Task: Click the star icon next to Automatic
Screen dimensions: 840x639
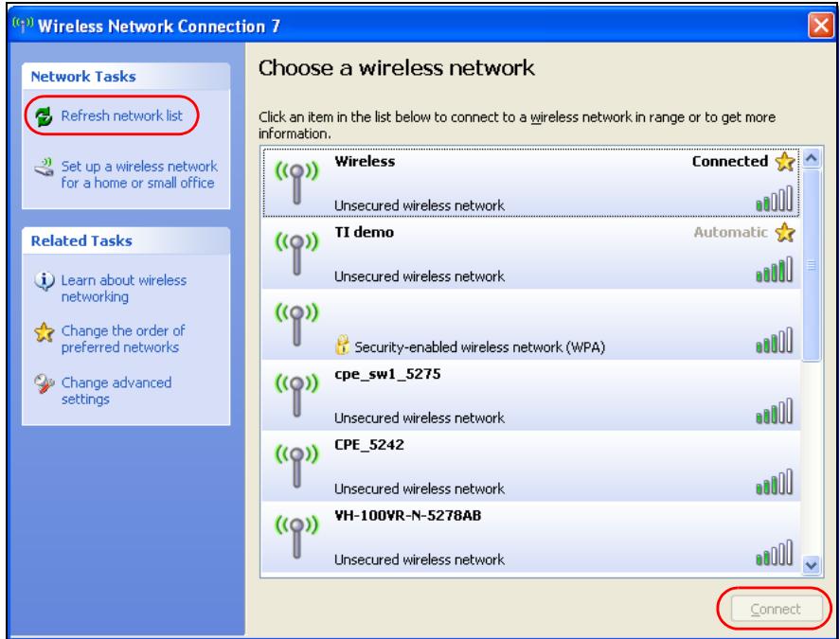Action: (785, 232)
